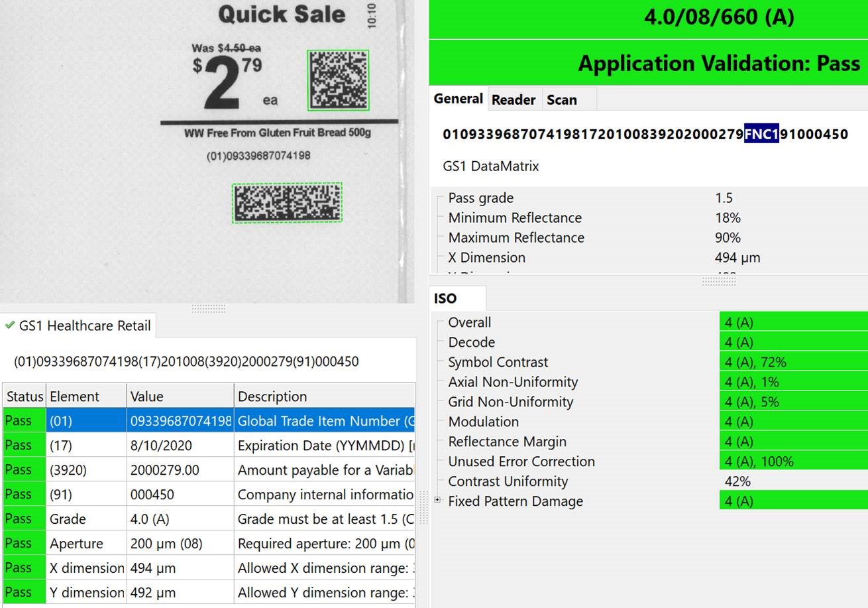Click the Status column header

click(25, 396)
